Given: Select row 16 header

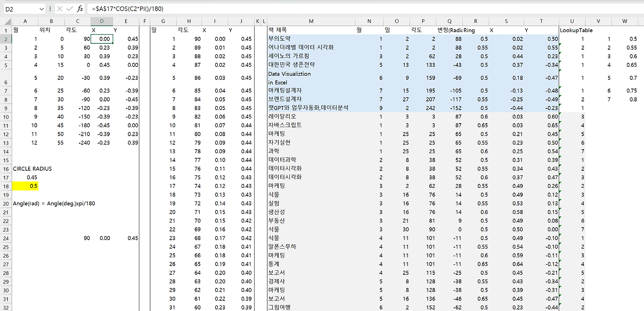Looking at the screenshot, I should [6, 168].
